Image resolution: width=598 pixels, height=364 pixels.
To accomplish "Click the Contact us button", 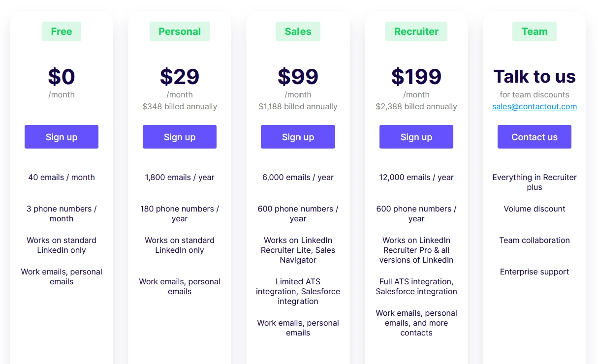I will (x=534, y=137).
